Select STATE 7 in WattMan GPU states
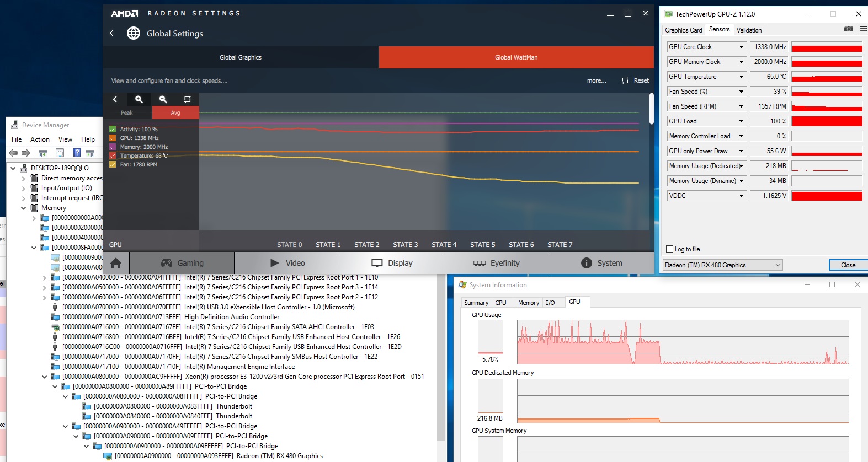Image resolution: width=868 pixels, height=462 pixels. click(x=560, y=245)
